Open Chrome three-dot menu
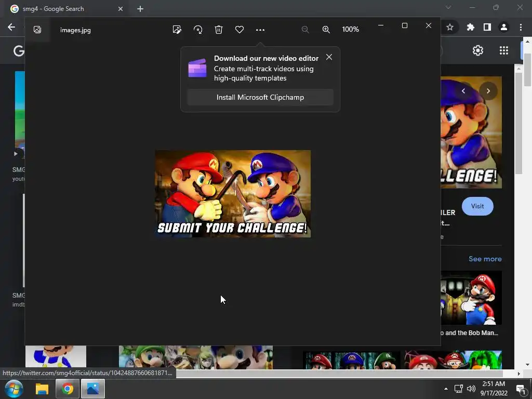Screen dimensions: 532x399 tap(521, 27)
